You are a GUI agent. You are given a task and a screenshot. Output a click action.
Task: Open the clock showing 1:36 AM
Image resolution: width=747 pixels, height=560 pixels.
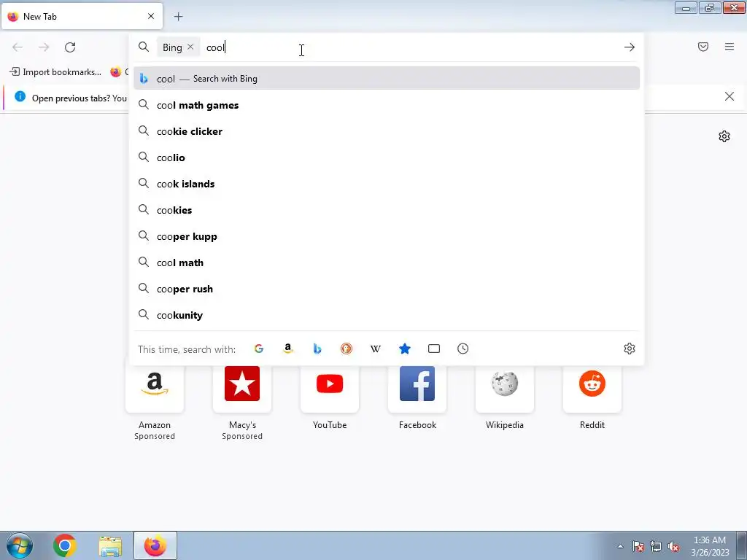click(x=710, y=546)
